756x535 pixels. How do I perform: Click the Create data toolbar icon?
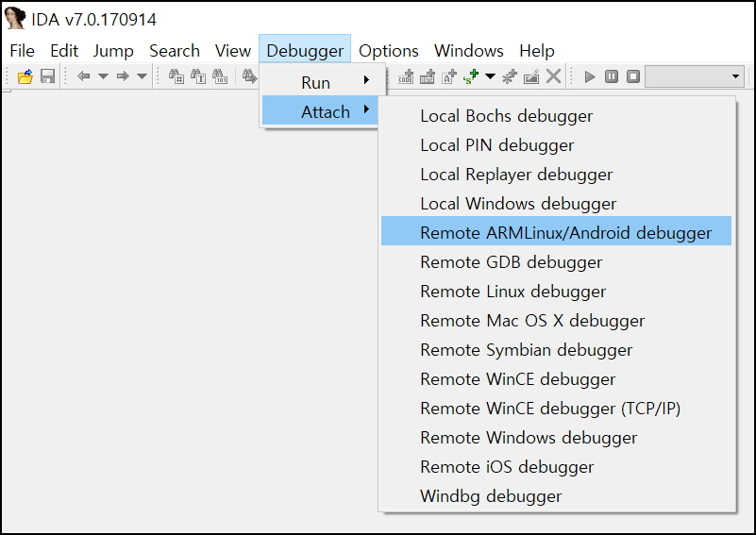(428, 76)
